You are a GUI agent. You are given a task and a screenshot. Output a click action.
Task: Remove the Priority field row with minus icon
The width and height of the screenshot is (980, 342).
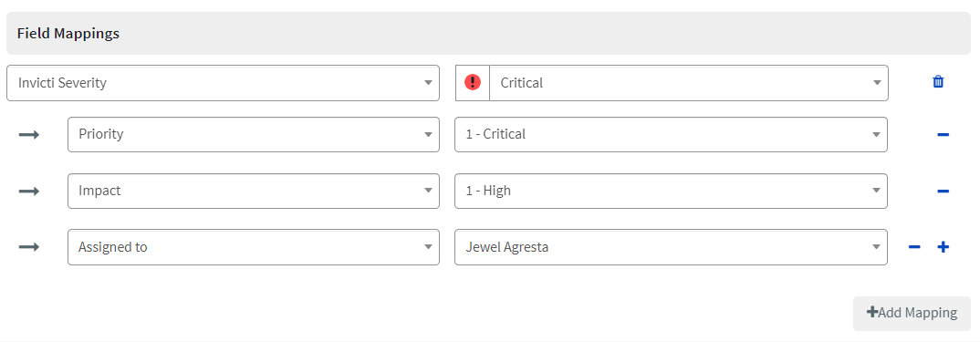[944, 134]
